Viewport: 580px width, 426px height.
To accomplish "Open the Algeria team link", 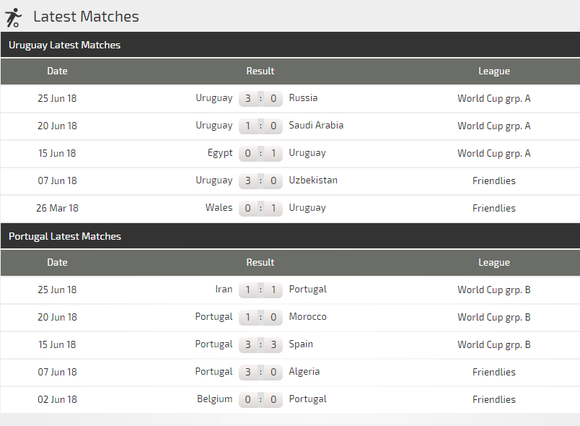I will (304, 372).
